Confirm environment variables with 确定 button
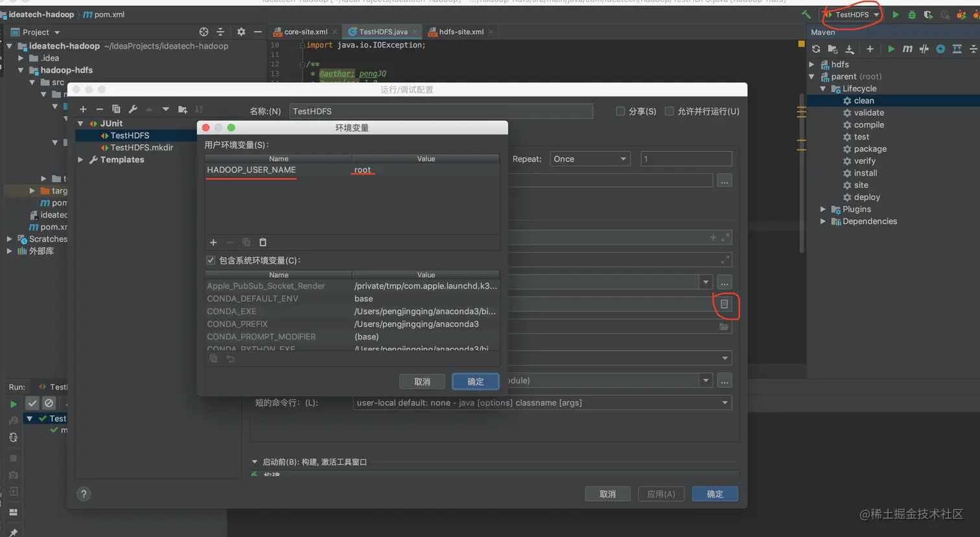The width and height of the screenshot is (980, 537). click(x=475, y=382)
